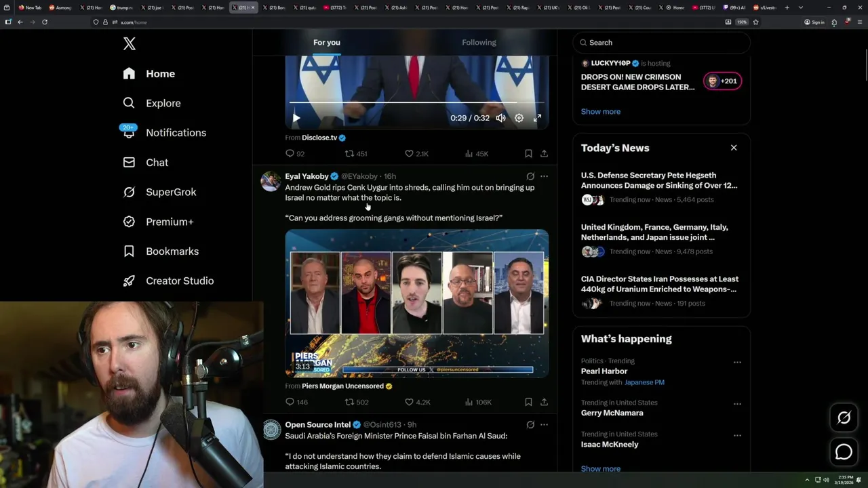
Task: Bookmark the Disclose.tv post
Action: point(528,154)
